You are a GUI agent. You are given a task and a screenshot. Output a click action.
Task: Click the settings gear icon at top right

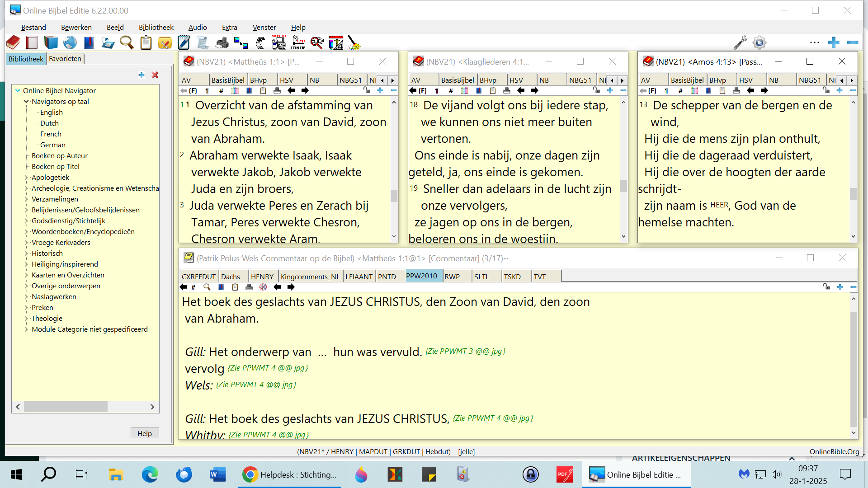click(759, 43)
